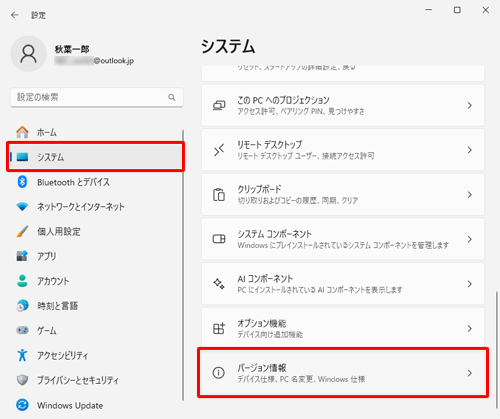Click the Bluetooth icon in sidebar
Viewport: 500px width, 419px height.
22,182
